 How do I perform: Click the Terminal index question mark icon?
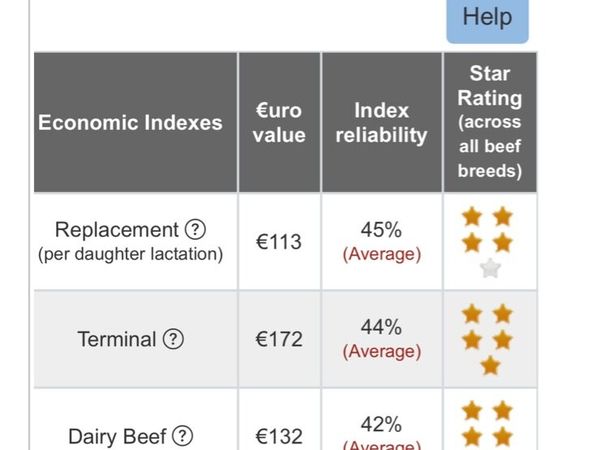(x=173, y=339)
